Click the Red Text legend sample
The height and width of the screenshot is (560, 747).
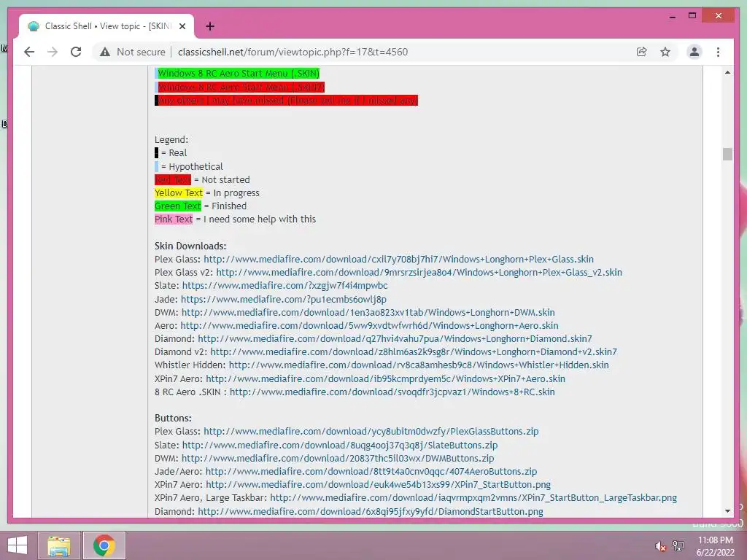point(172,179)
